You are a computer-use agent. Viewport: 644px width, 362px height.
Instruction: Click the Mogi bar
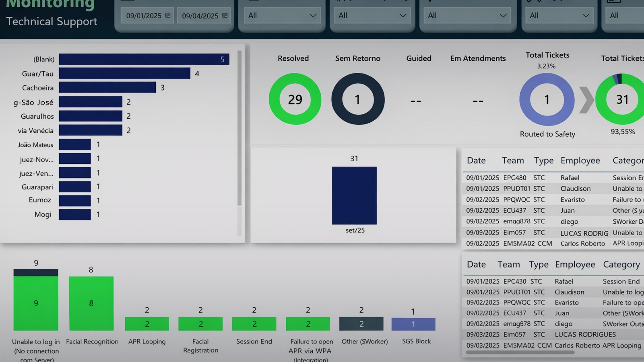[x=75, y=214]
